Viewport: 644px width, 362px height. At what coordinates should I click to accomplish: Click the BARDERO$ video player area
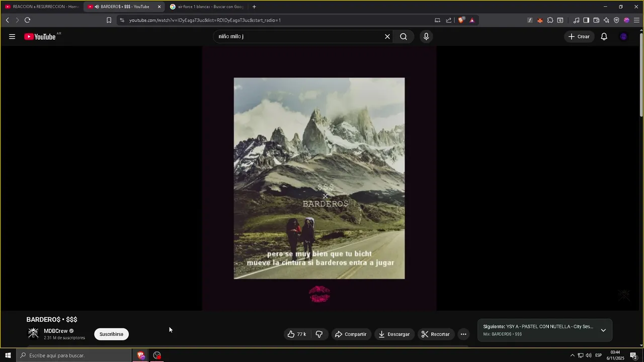point(319,178)
